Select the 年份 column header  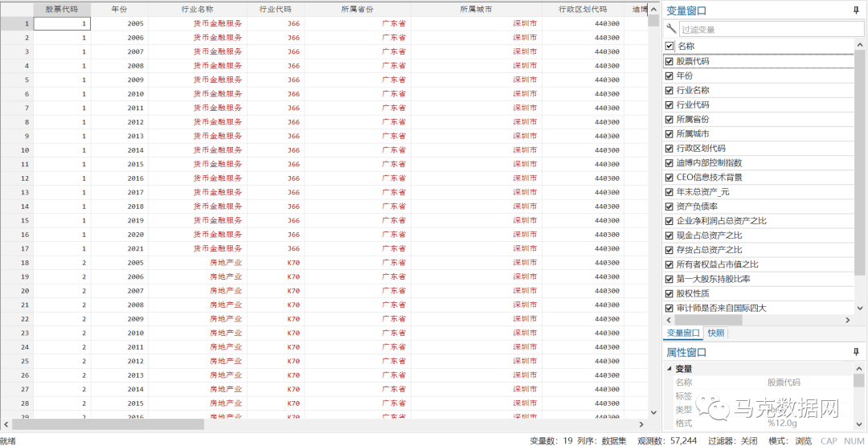pyautogui.click(x=120, y=10)
